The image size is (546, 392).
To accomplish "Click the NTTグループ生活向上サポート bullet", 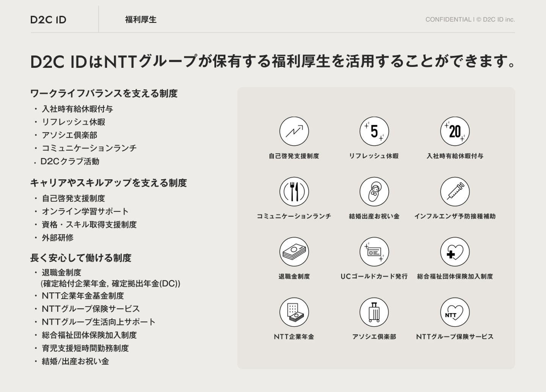I will [x=99, y=322].
